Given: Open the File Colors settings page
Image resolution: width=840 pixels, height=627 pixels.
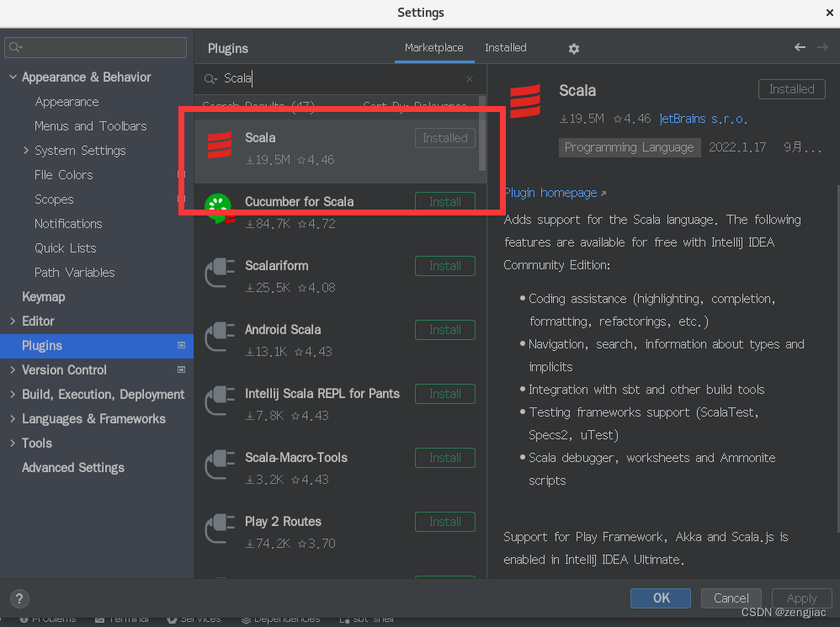Looking at the screenshot, I should [x=64, y=174].
